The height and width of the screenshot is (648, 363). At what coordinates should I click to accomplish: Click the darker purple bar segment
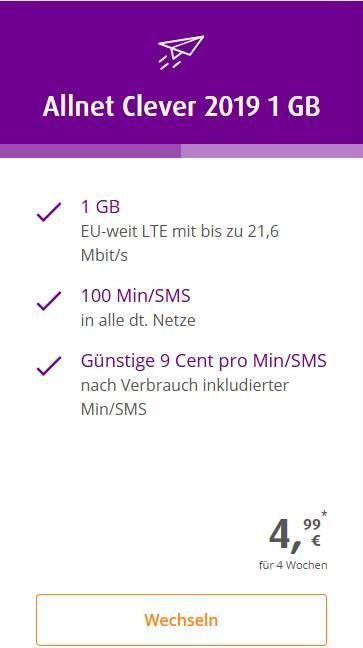click(x=91, y=151)
